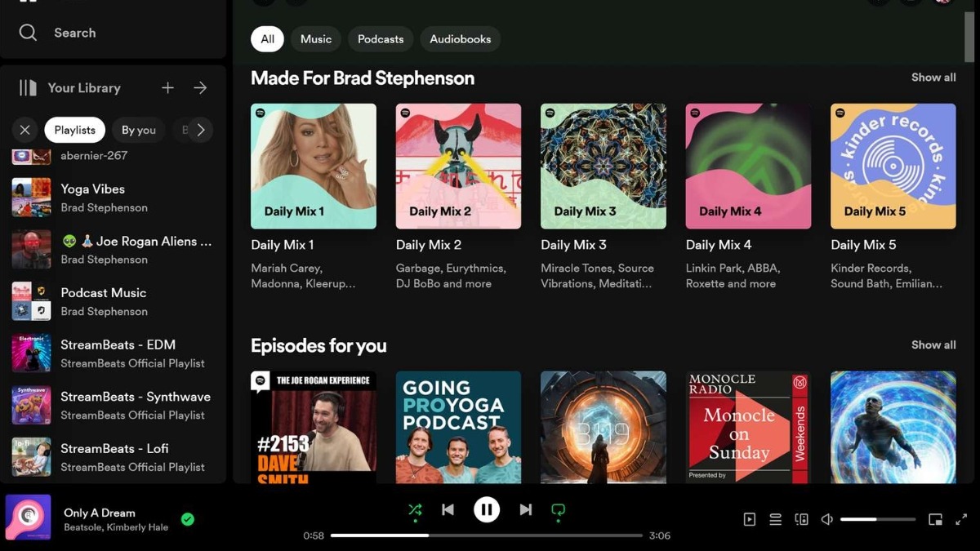Screen dimensions: 980x551
Task: Clear the Playlists filter with X
Action: (x=24, y=130)
